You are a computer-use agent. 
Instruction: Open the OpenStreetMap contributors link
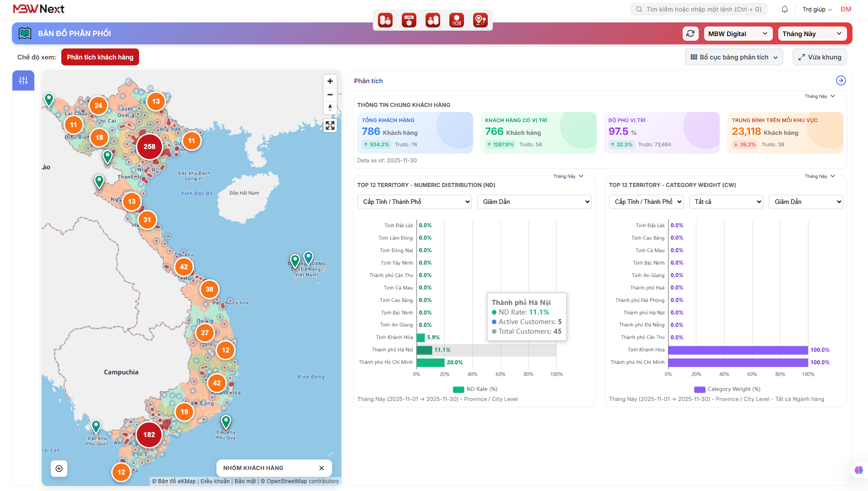302,481
